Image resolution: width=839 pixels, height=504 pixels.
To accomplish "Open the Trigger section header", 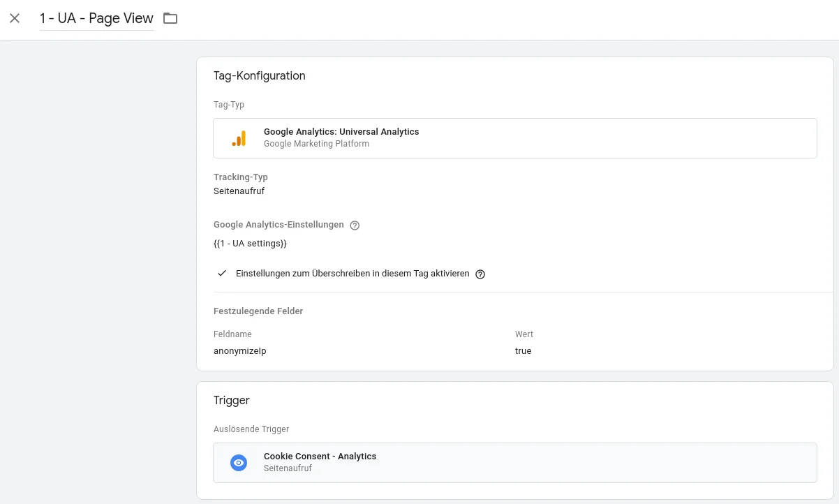I will pos(231,400).
